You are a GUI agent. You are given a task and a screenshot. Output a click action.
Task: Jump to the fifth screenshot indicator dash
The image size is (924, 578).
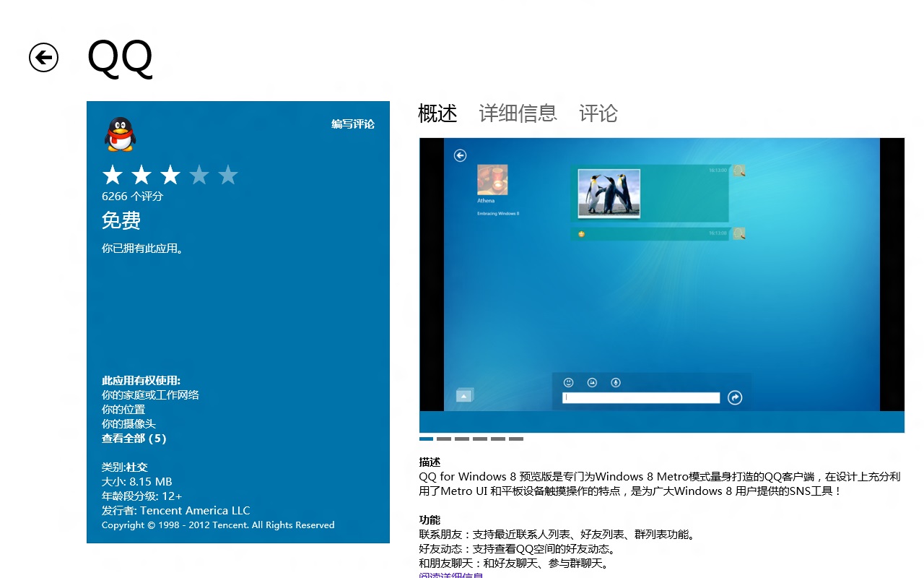point(498,439)
